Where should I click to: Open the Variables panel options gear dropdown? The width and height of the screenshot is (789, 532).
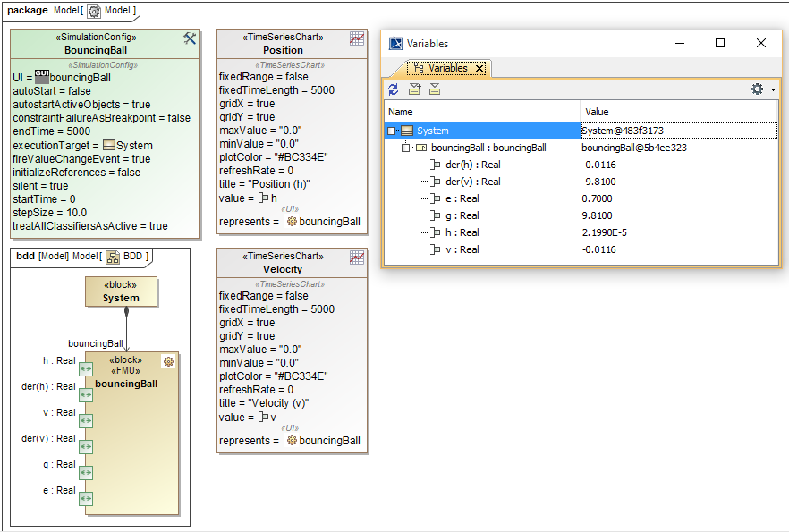pyautogui.click(x=760, y=89)
